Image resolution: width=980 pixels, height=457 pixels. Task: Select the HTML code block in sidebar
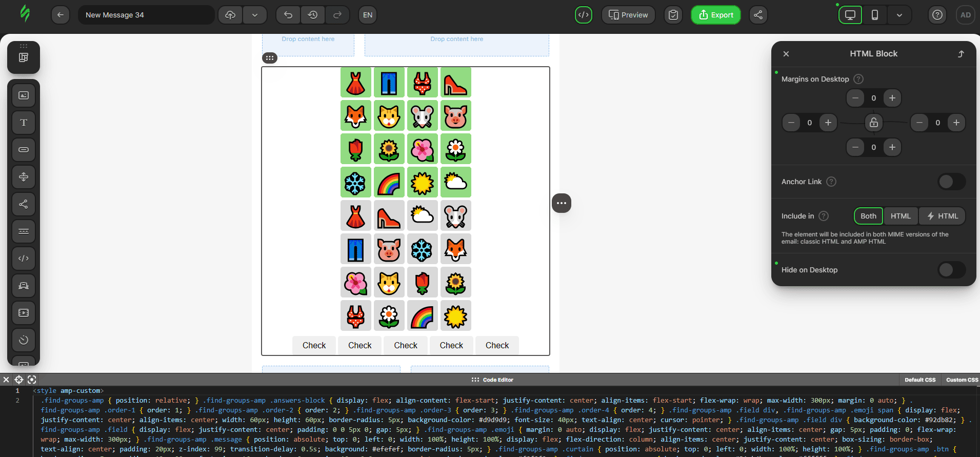point(24,259)
